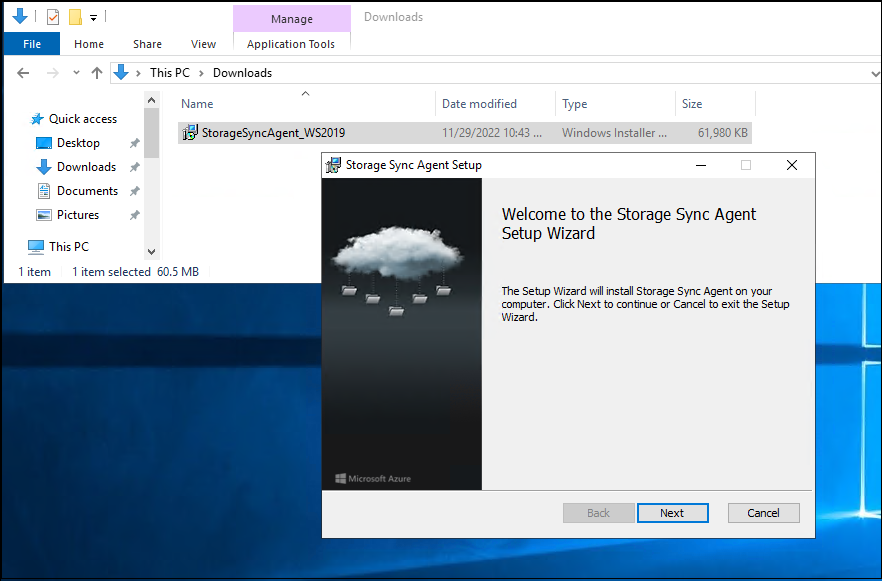
Task: Sort files by the Name column header
Action: tap(197, 103)
